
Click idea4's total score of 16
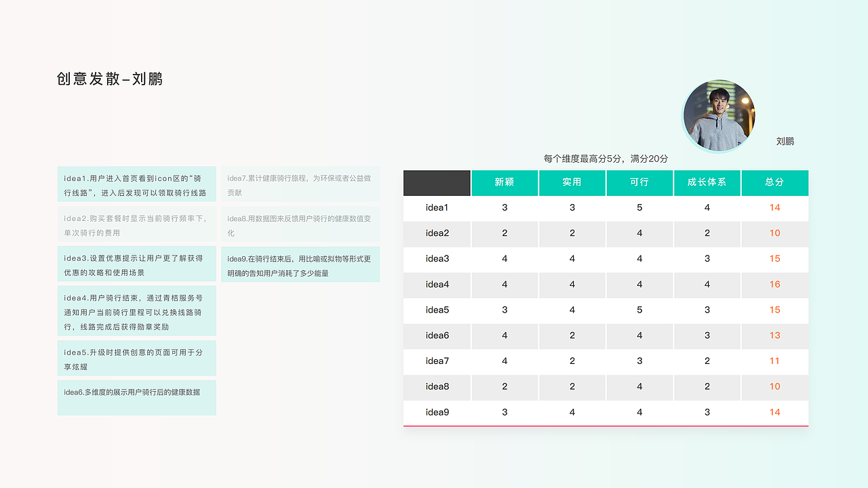point(774,285)
